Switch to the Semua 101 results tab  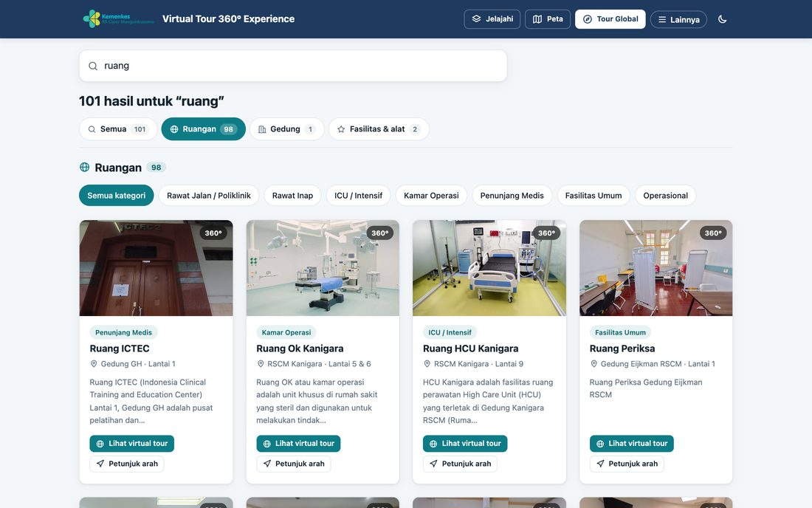coord(118,129)
